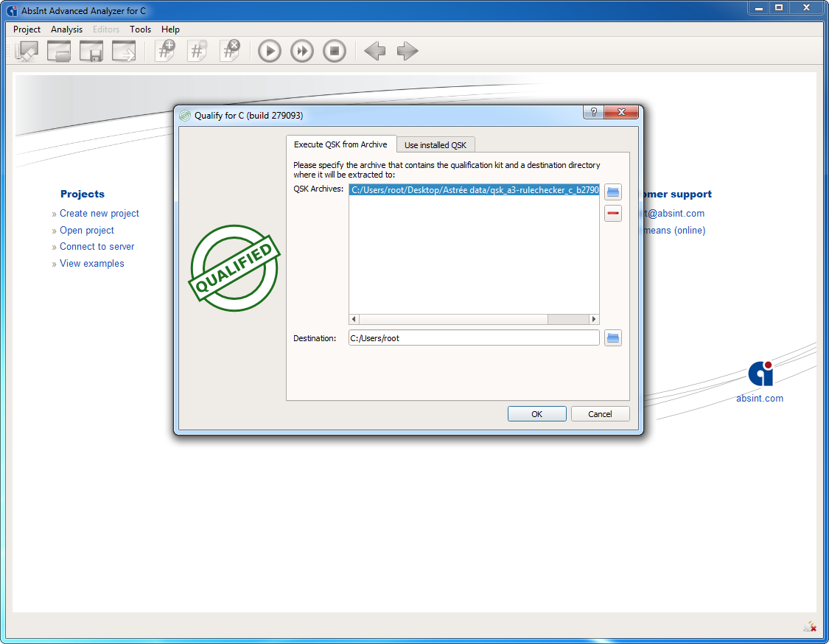Click the Open project link
This screenshot has height=644, width=829.
pos(87,230)
